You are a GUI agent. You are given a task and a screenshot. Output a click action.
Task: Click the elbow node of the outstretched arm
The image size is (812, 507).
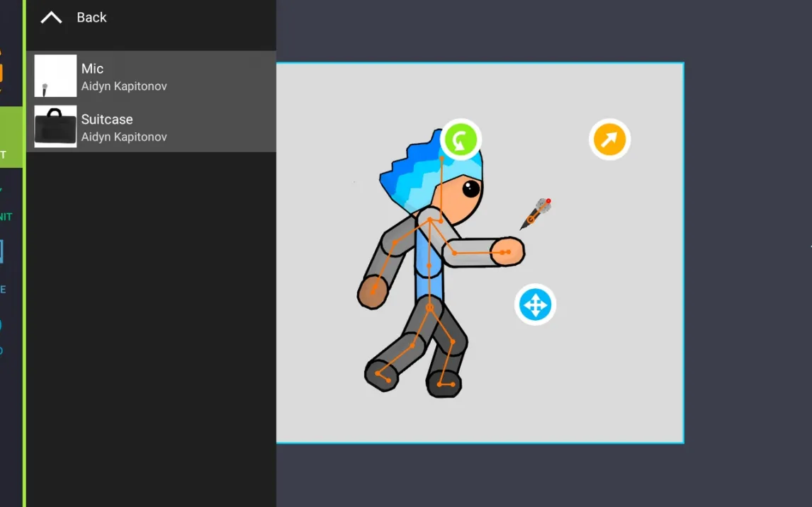(454, 253)
